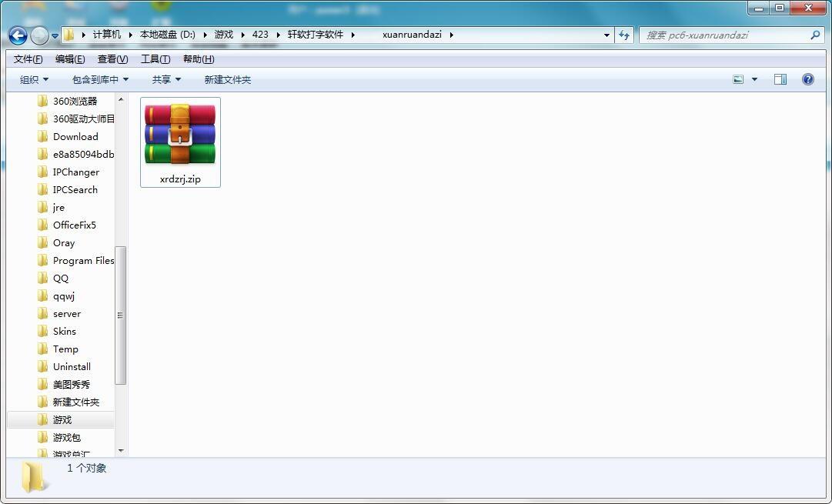Open the 文件(F) menu
832x504 pixels.
28,59
